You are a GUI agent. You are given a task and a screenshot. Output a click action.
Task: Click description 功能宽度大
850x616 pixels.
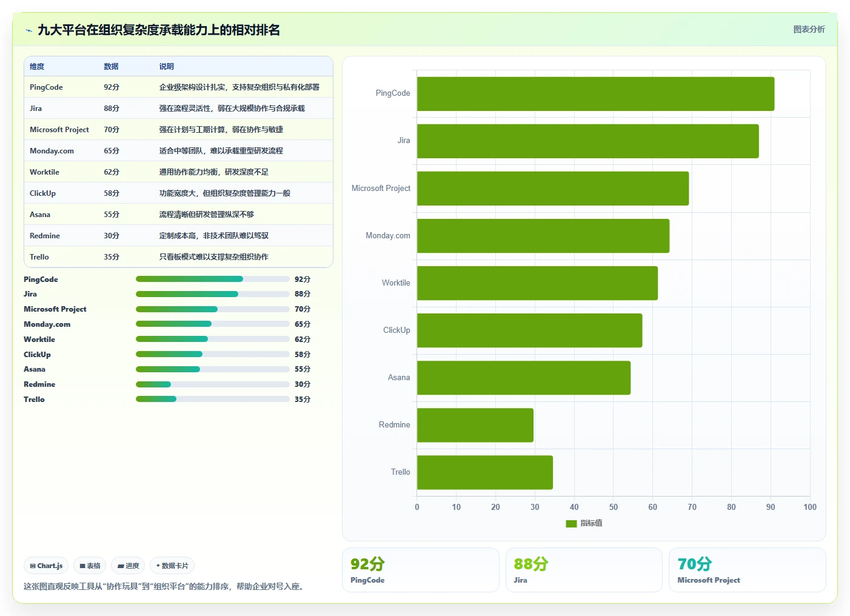click(225, 193)
